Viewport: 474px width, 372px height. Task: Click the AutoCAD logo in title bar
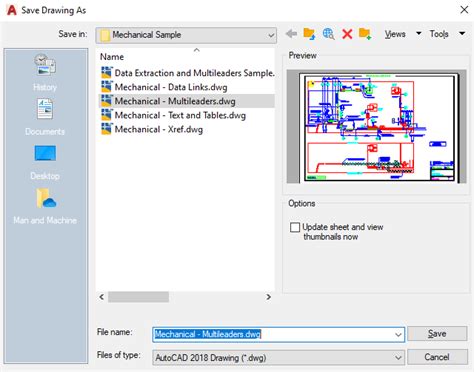coord(12,10)
